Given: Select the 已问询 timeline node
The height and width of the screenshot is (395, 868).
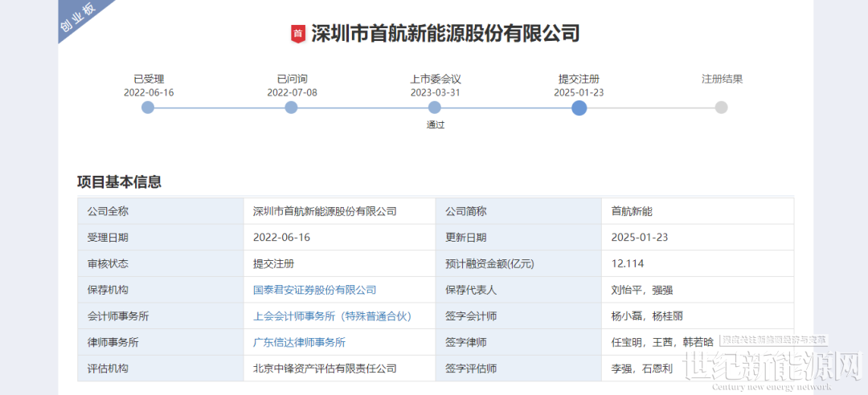Looking at the screenshot, I should click(x=291, y=108).
